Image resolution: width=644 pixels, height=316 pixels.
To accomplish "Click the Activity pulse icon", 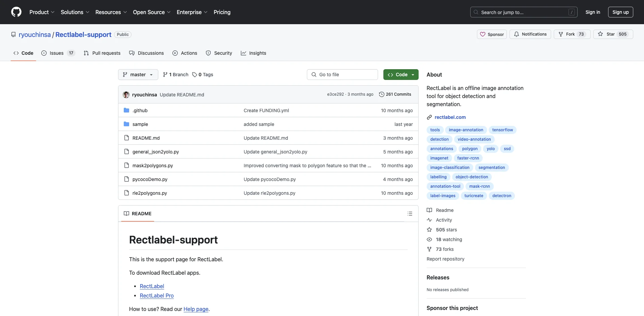I will (429, 220).
